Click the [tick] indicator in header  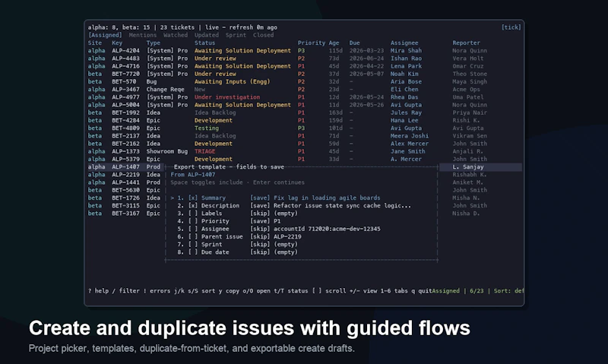511,27
